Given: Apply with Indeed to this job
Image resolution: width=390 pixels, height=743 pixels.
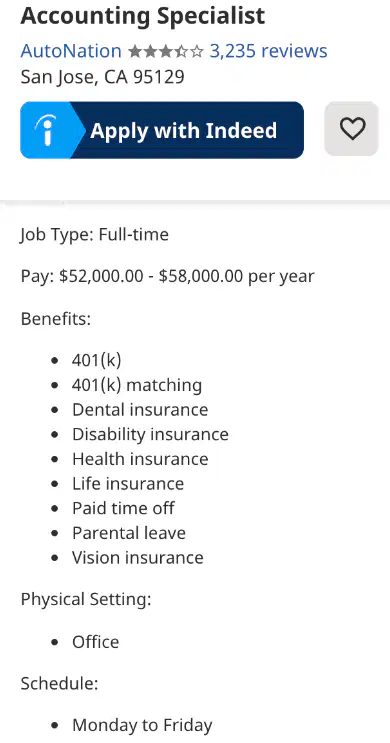Looking at the screenshot, I should pos(162,130).
